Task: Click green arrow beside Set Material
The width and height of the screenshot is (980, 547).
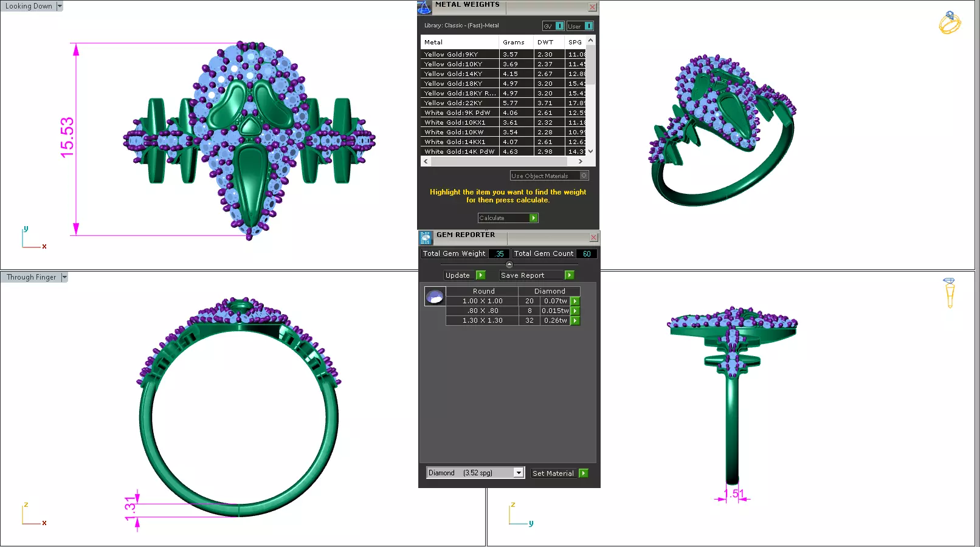Action: pyautogui.click(x=584, y=473)
